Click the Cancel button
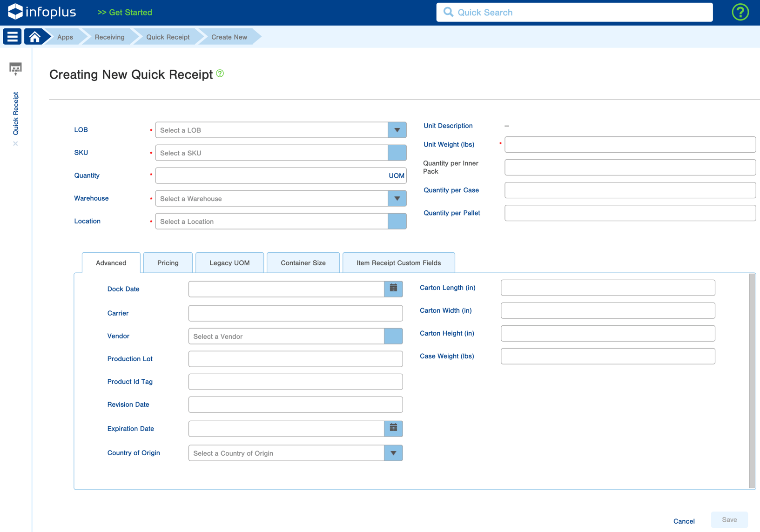Viewport: 760px width, 532px height. [x=684, y=521]
